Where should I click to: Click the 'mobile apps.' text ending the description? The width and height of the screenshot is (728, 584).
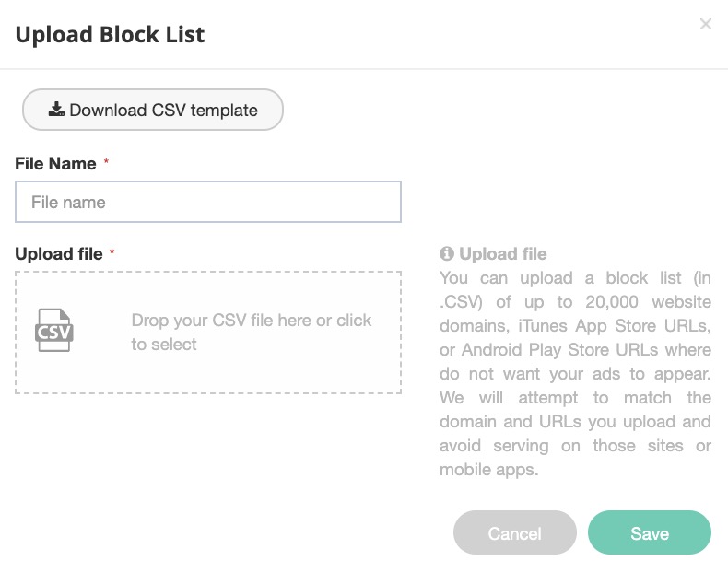[488, 470]
